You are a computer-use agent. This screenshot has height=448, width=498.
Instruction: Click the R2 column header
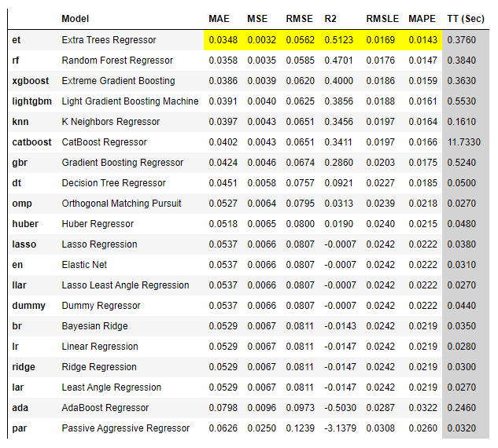point(330,19)
